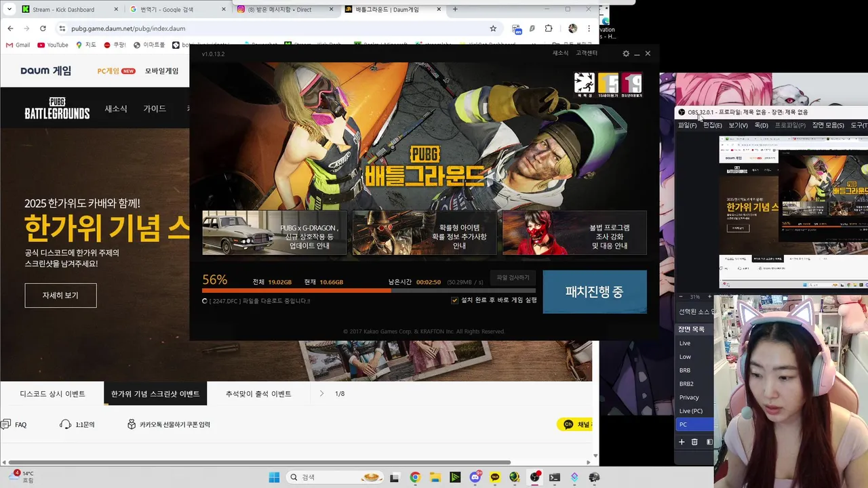Click Chrome forward arrow
868x488 pixels.
click(x=26, y=28)
